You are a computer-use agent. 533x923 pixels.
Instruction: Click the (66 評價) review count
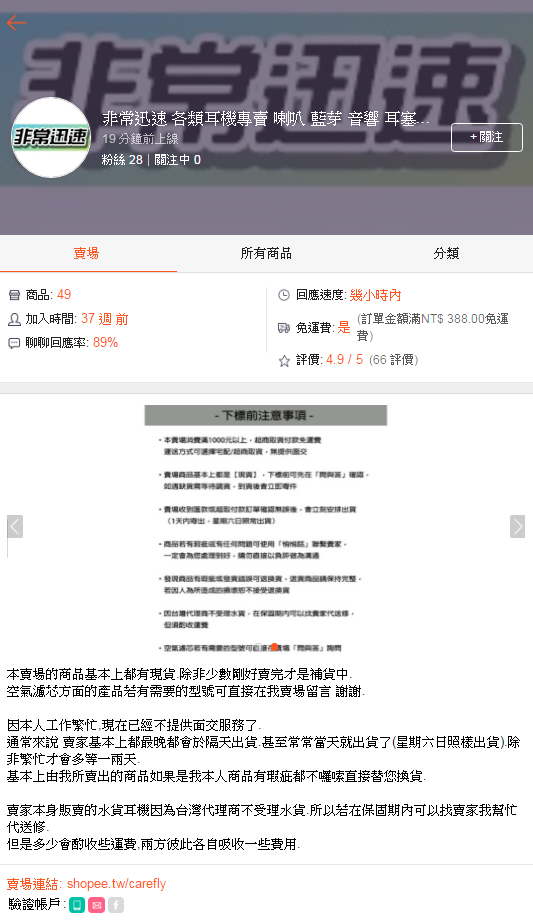[x=393, y=360]
